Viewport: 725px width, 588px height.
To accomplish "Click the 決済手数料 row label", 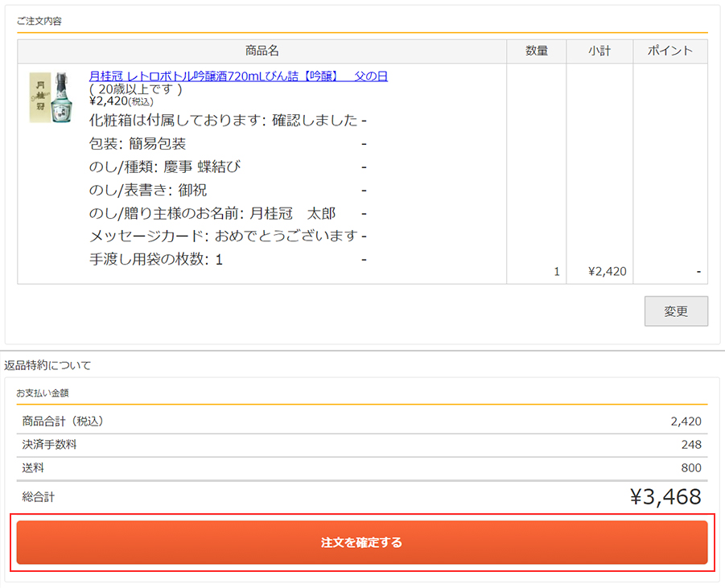I will 50,445.
